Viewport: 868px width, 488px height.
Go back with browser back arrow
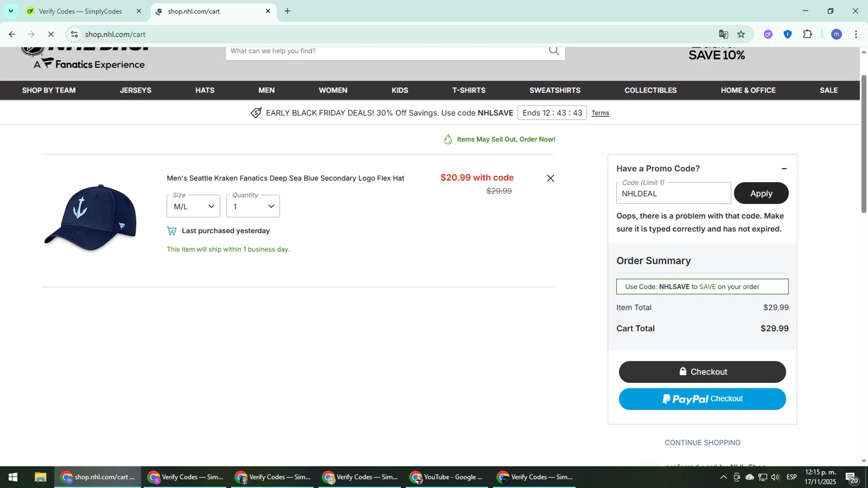tap(12, 34)
